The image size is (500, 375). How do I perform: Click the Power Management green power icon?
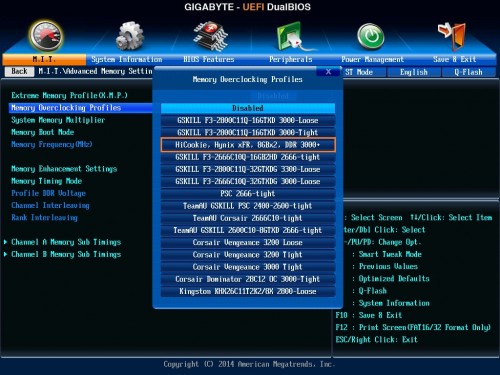pyautogui.click(x=371, y=36)
